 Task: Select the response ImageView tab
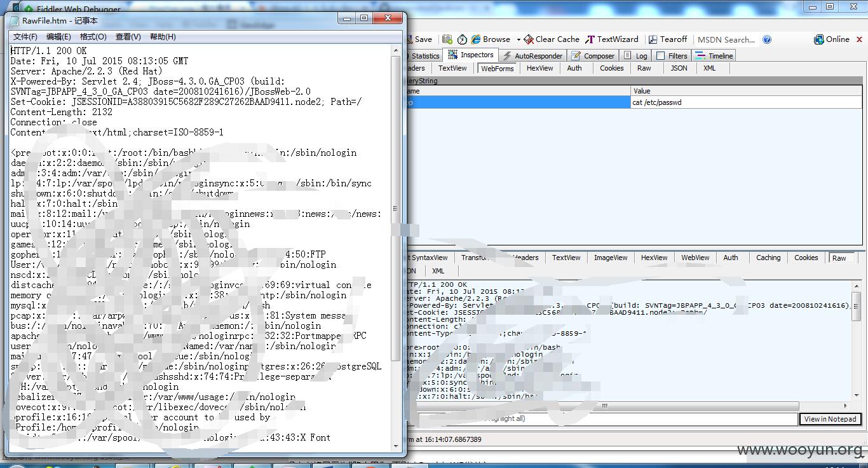pyautogui.click(x=611, y=258)
